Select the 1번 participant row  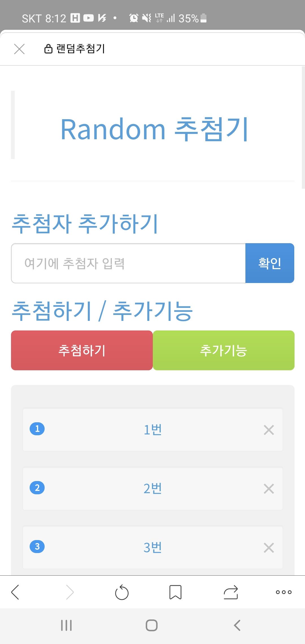coord(153,430)
